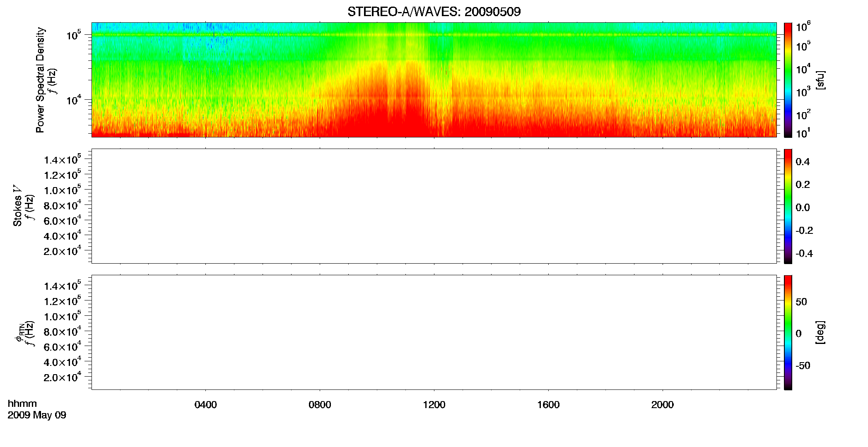Click the hhmm axis label
This screenshot has width=868, height=447.
(x=22, y=404)
